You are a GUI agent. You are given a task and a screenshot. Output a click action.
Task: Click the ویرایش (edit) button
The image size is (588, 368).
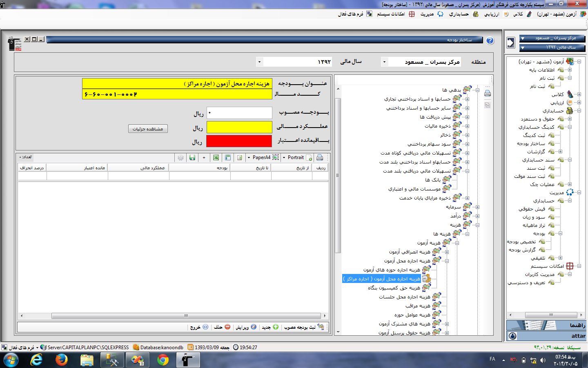click(246, 327)
